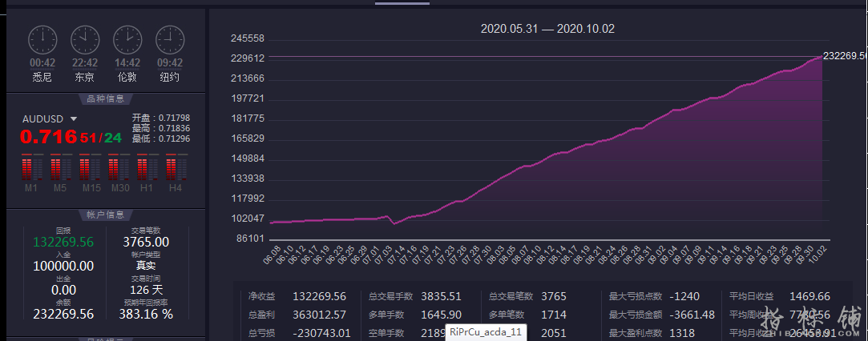
Task: Click the 多单笔数 value 1714
Action: 554,315
